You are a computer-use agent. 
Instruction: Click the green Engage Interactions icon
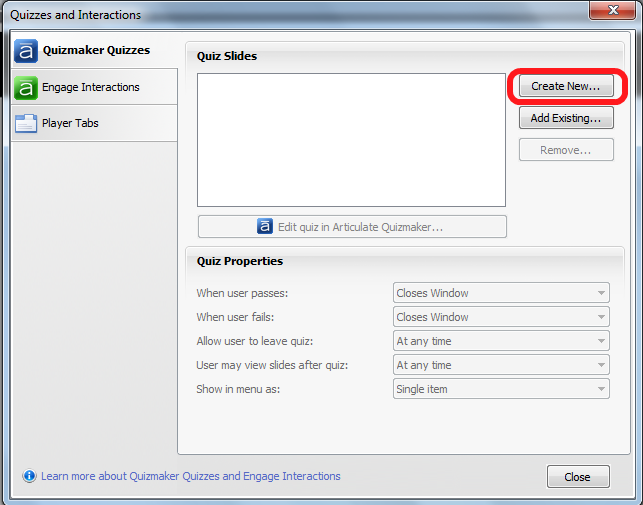(26, 88)
